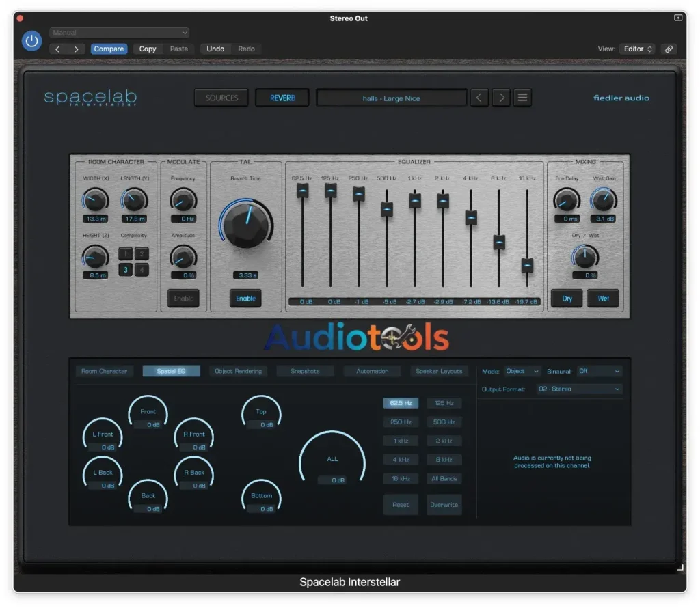Click the Overwrite button
Screen dimensions: 700x608
pos(444,505)
